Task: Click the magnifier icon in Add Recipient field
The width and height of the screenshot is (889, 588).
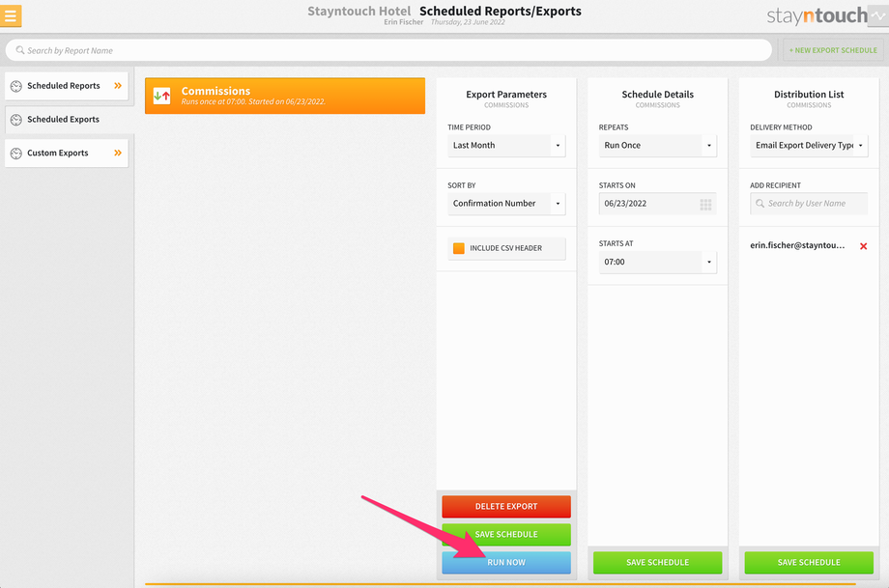Action: click(x=760, y=204)
